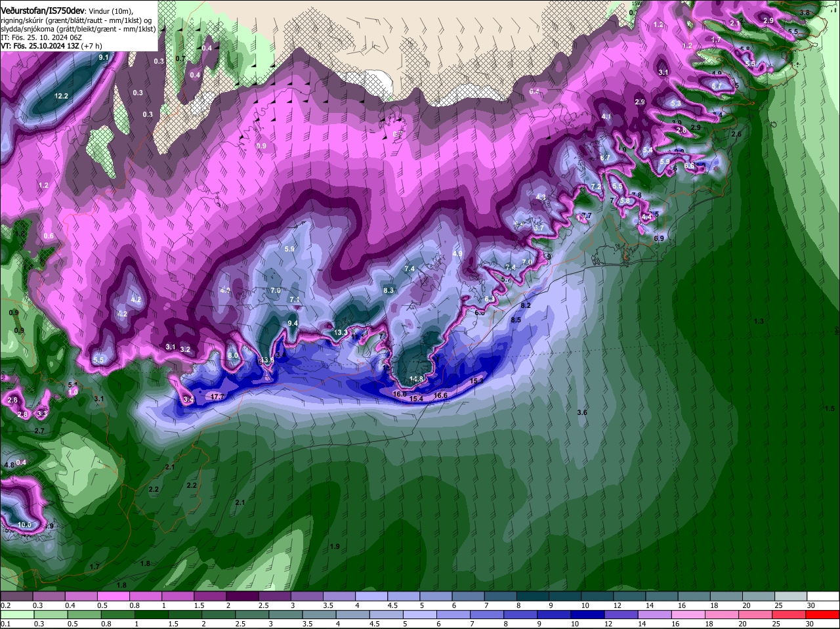The height and width of the screenshot is (629, 840).
Task: Click the 8.0 value on the southwest coast
Action: pos(232,355)
